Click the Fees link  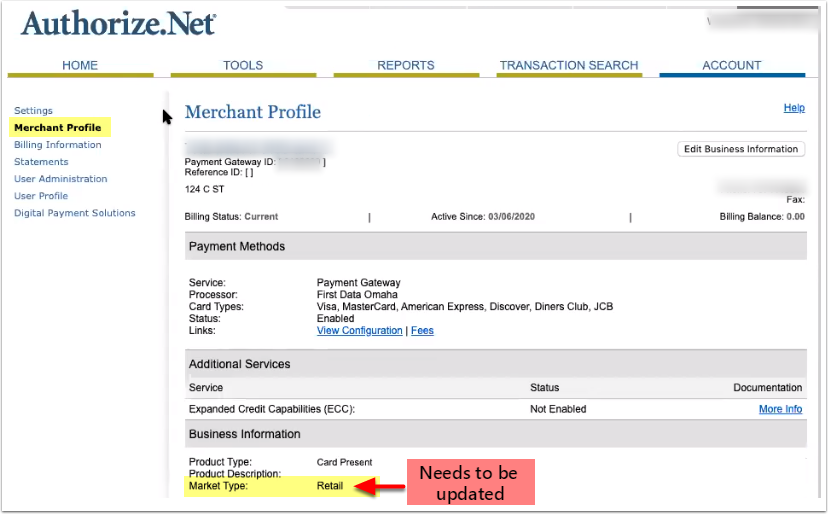pos(422,331)
